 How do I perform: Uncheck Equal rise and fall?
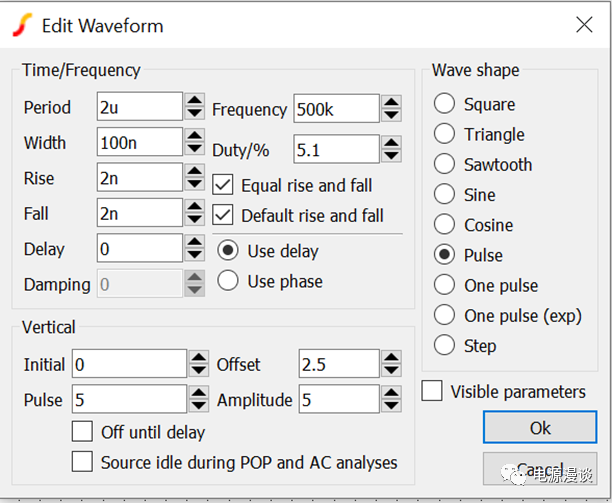point(224,185)
